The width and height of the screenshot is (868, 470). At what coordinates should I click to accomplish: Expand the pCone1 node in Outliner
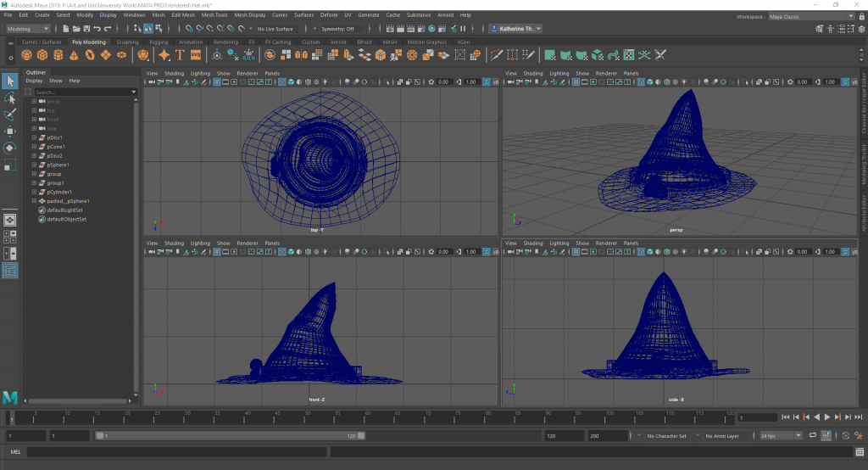click(34, 147)
